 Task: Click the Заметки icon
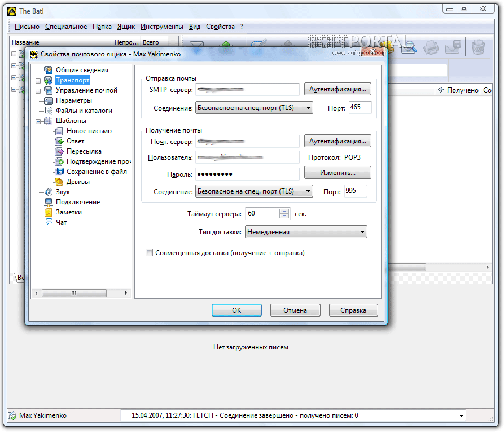(x=48, y=212)
